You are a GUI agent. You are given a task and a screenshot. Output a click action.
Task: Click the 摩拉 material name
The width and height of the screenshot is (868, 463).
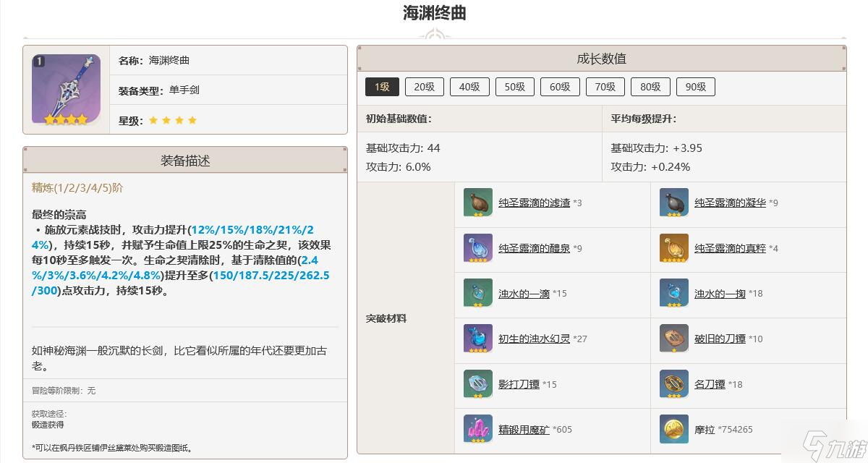(705, 429)
